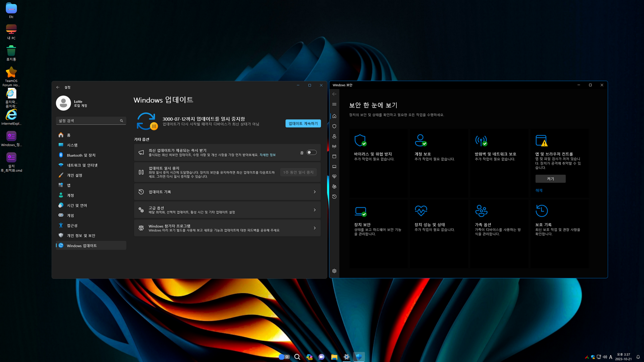Image resolution: width=644 pixels, height=362 pixels.
Task: Open 앱 및 브라우저 컨트롤 tile icon
Action: click(542, 141)
